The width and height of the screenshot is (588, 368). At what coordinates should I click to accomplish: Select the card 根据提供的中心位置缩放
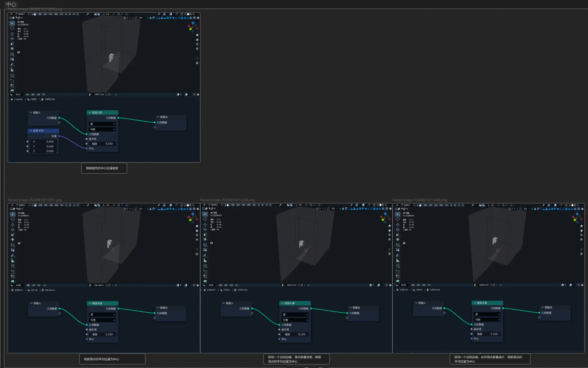(104, 168)
